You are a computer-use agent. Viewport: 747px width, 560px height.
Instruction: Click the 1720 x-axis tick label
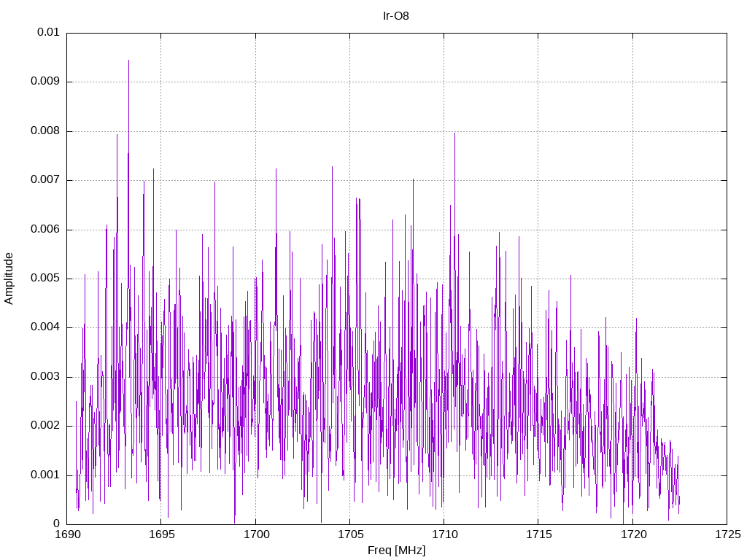click(x=632, y=534)
